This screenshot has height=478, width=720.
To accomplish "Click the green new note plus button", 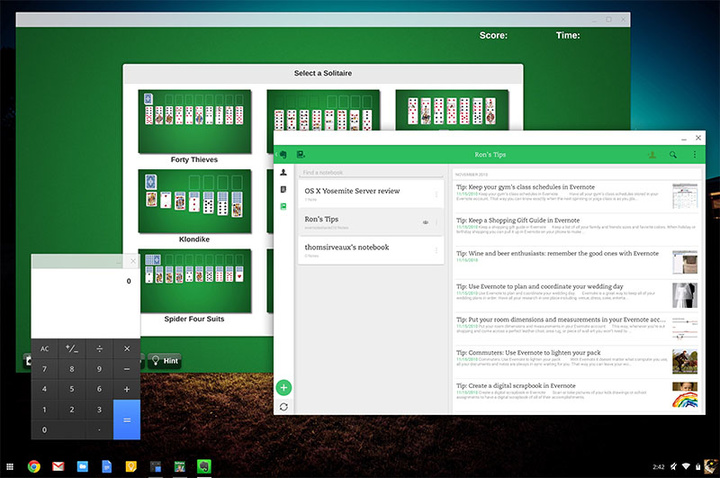I will coord(284,387).
